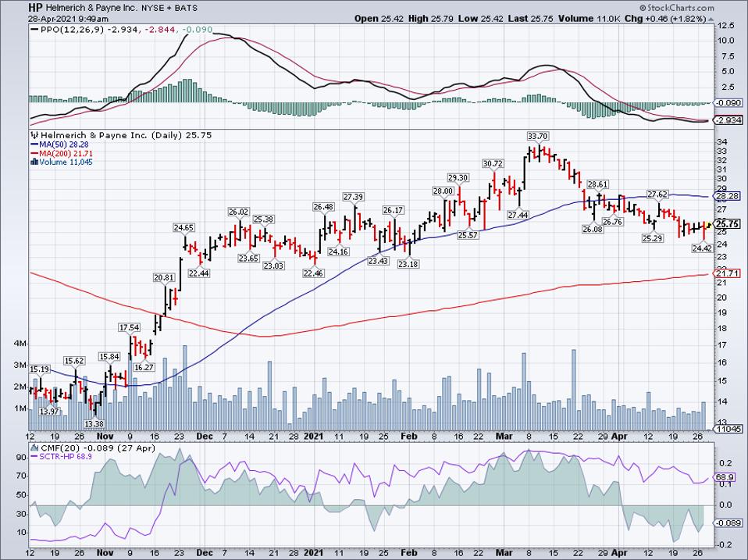
Task: Click the MA(200) 21.71 legend entry
Action: (62, 153)
